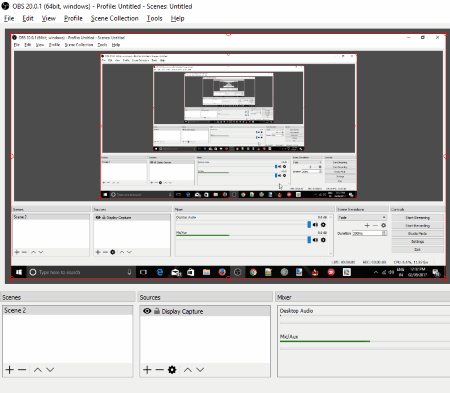Move Scene 2 down with the arrow
The height and width of the screenshot is (393, 450).
coord(50,369)
